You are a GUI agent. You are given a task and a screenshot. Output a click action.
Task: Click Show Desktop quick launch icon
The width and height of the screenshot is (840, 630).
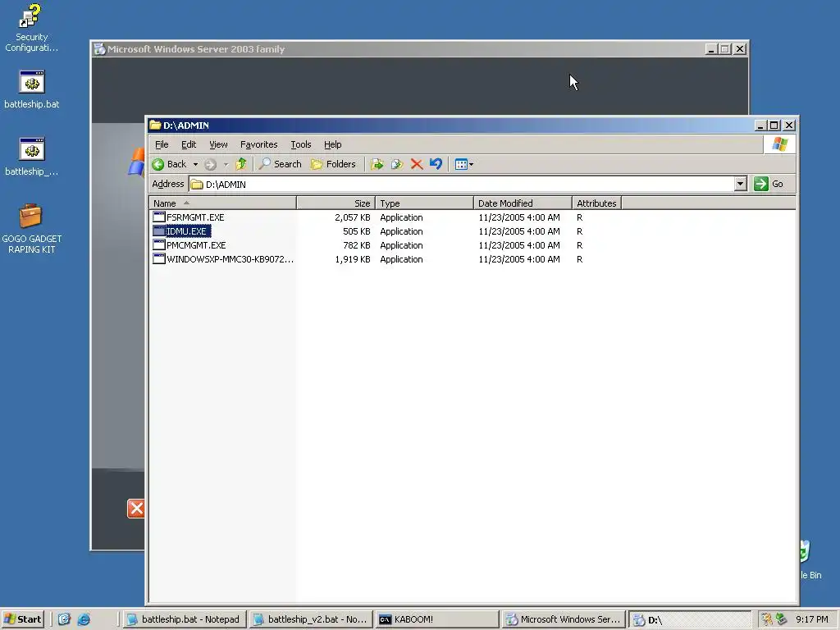64,619
